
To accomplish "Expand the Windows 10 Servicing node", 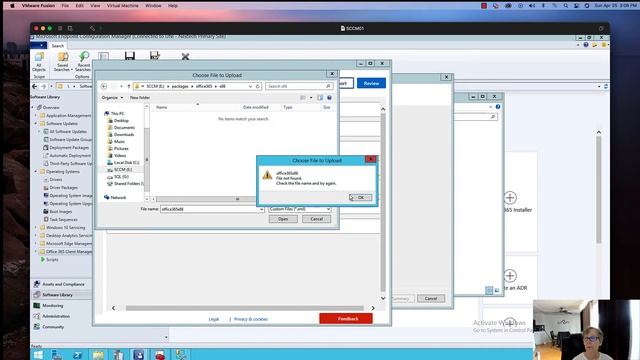I will [x=36, y=227].
